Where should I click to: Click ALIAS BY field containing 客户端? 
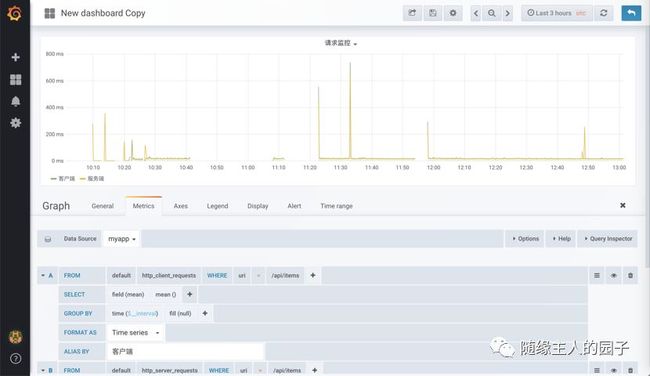click(x=185, y=352)
